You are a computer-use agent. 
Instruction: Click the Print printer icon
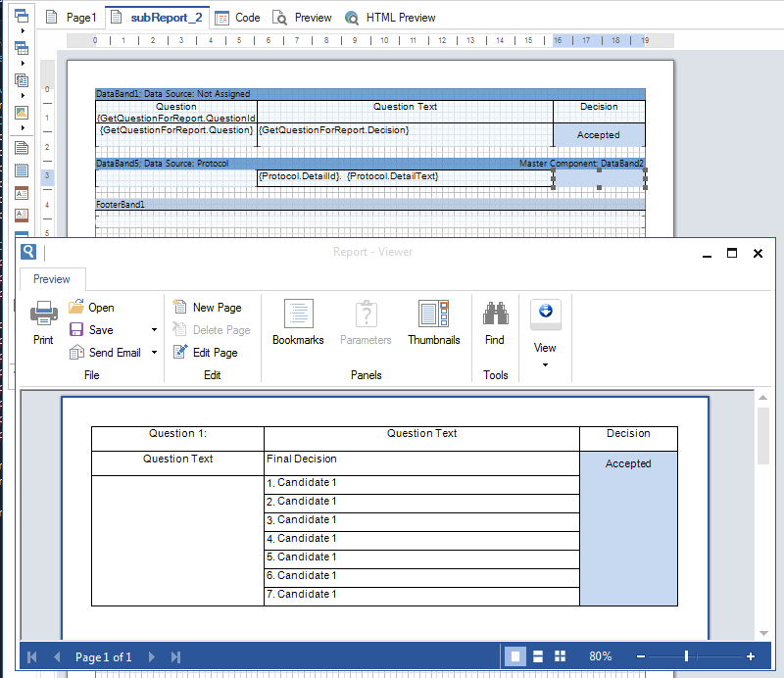coord(43,313)
